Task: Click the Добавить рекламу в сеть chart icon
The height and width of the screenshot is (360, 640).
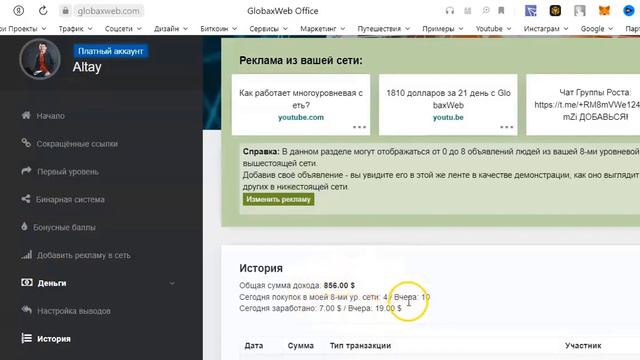Action: (x=27, y=255)
